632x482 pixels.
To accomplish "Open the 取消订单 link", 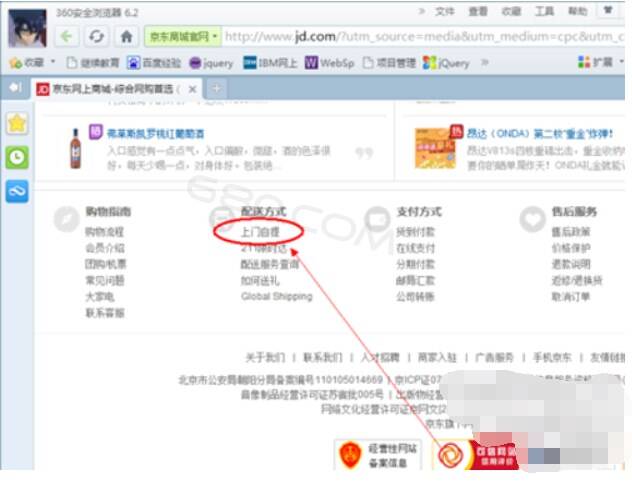I will tap(571, 297).
